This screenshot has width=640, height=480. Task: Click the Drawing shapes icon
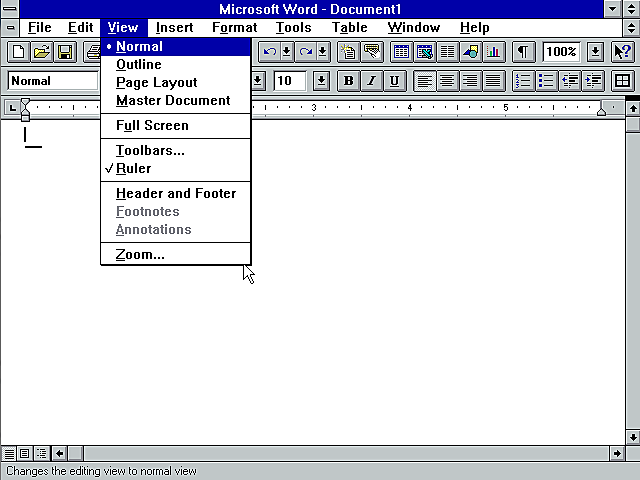471,52
